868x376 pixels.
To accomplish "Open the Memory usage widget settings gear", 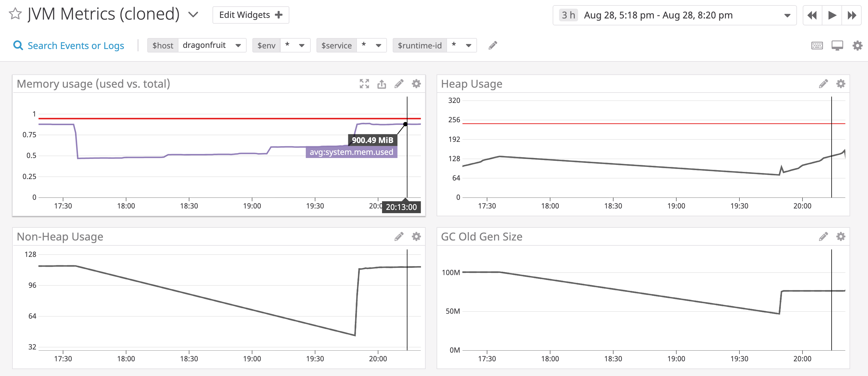I will pos(416,84).
